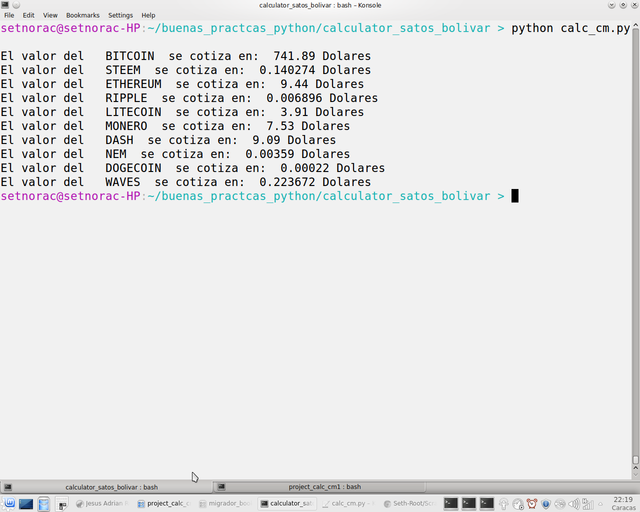The image size is (640, 512).
Task: Close the Konsole window
Action: (x=635, y=5)
